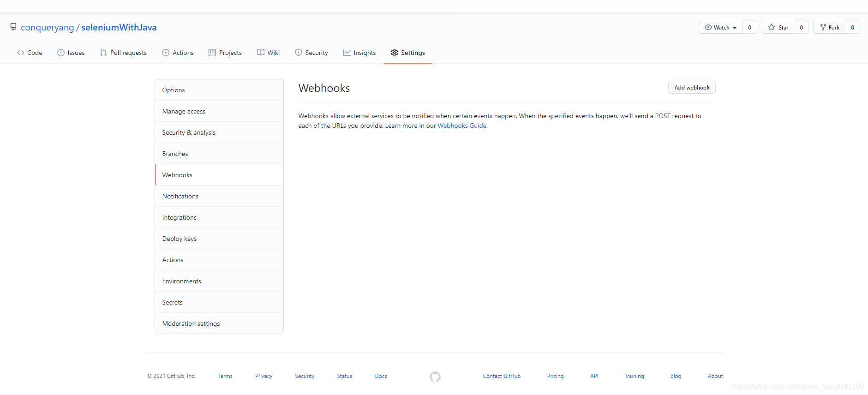Viewport: 868px width, 395px height.
Task: Click the Star count of 0
Action: point(801,27)
